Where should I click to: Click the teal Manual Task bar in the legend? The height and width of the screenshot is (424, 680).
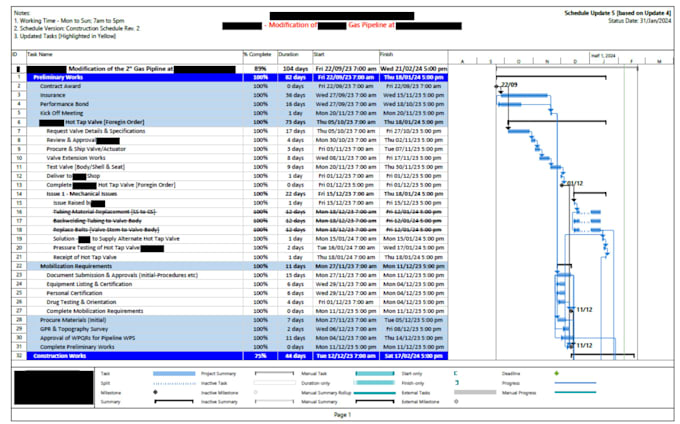click(375, 373)
